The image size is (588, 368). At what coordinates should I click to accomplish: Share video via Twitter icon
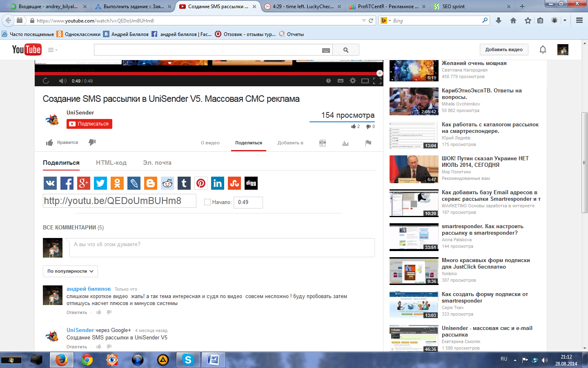(x=100, y=183)
